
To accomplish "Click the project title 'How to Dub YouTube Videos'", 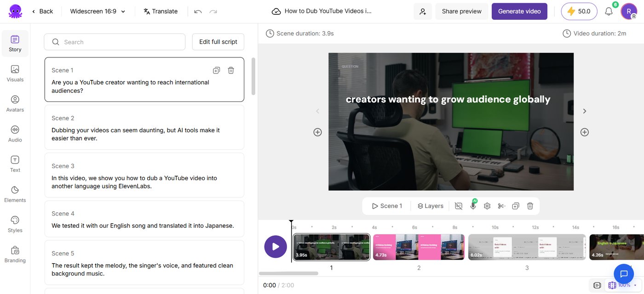I will 328,11.
